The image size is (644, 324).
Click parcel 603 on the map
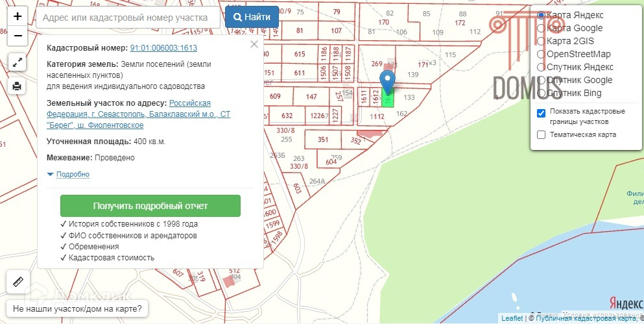coord(298,188)
